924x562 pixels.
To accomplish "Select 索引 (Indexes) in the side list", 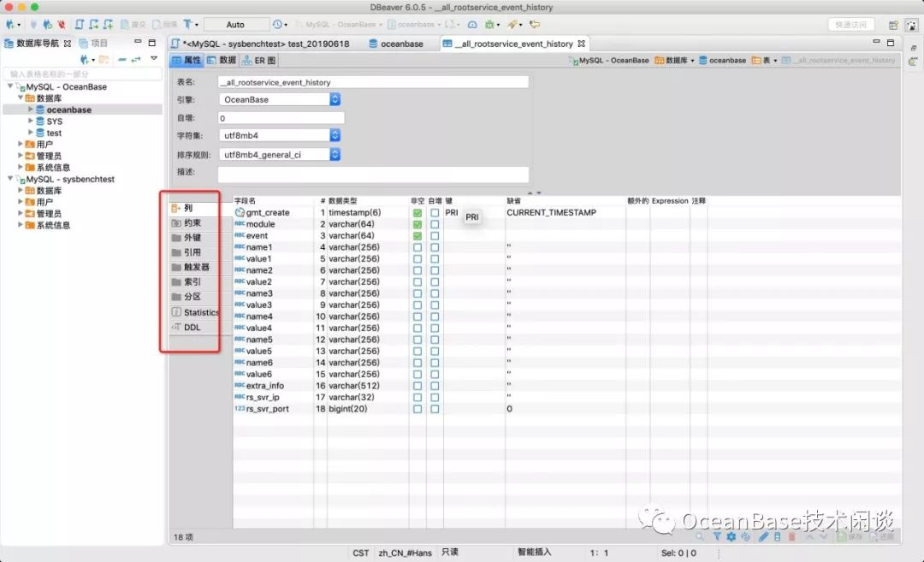I will 193,281.
